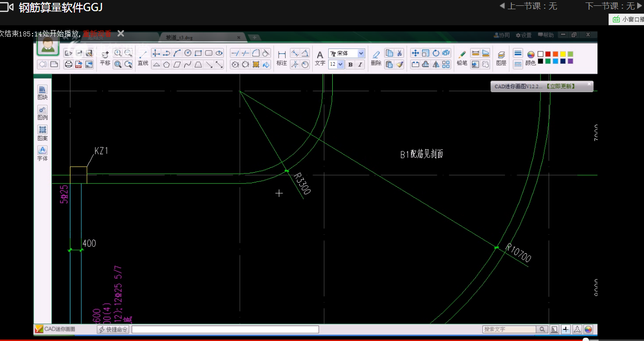The height and width of the screenshot is (341, 644).
Task: Open a new tab with plus
Action: [254, 37]
